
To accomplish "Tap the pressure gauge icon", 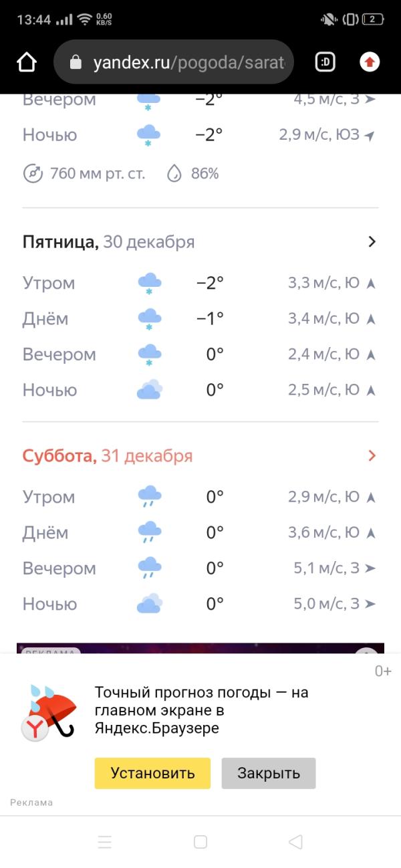I will coord(33,174).
